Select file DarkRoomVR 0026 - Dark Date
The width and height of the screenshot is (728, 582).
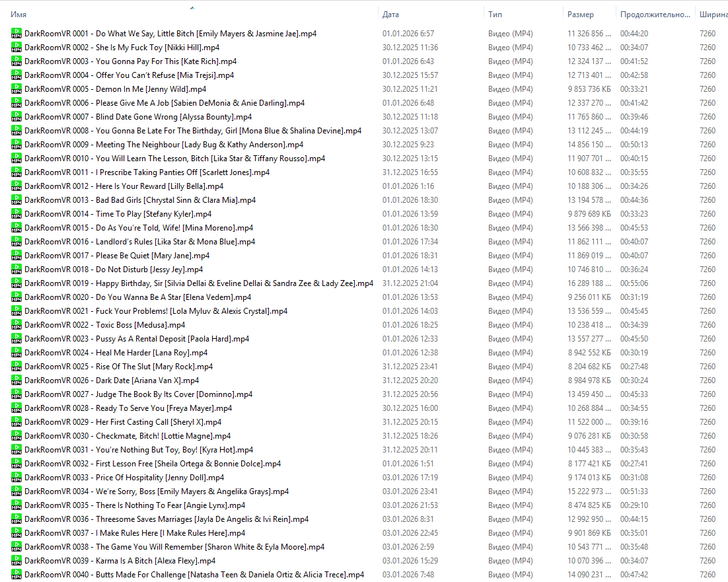[x=112, y=381]
